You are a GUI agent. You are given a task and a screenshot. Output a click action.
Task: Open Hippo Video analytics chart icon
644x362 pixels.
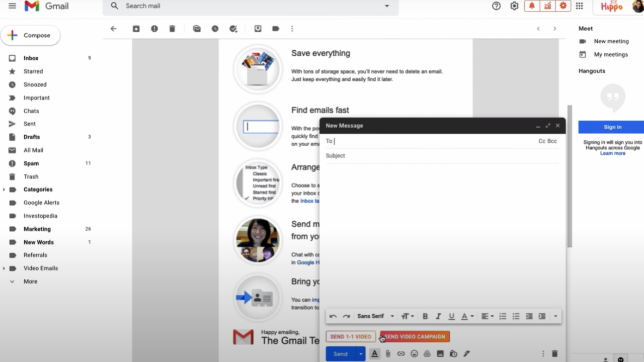[547, 6]
